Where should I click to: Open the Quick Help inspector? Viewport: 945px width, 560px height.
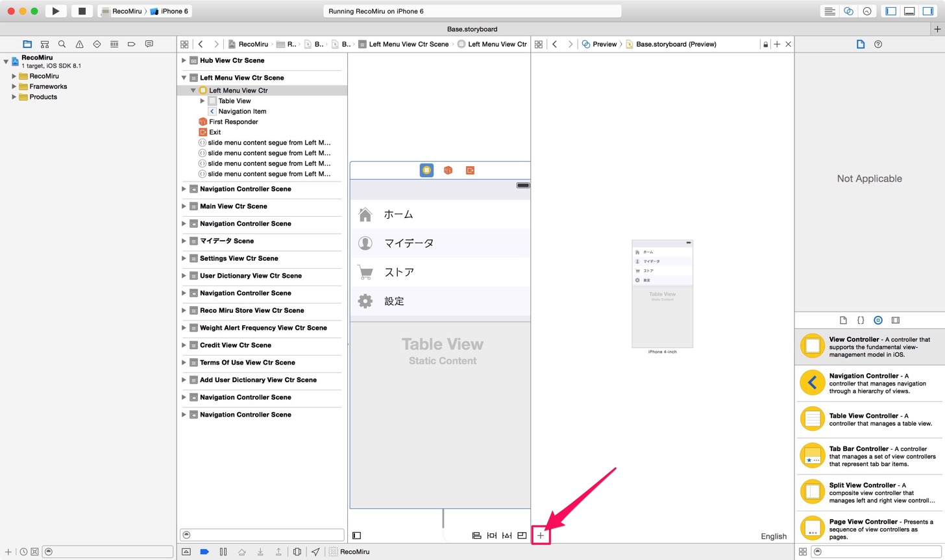point(878,44)
